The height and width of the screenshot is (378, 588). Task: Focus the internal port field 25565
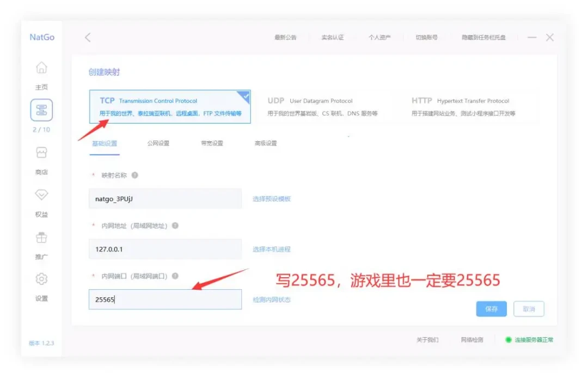click(x=166, y=299)
